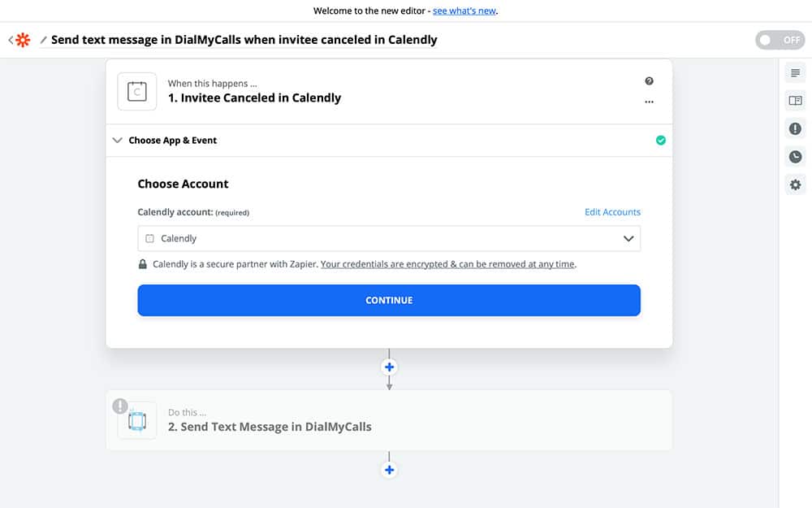Open the book guide sidebar icon
Image resolution: width=812 pixels, height=508 pixels.
[795, 101]
